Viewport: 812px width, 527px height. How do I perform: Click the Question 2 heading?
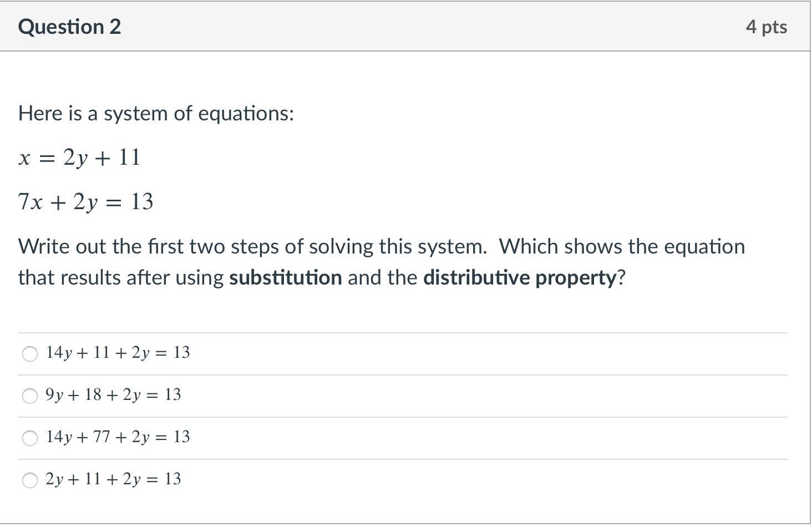click(69, 27)
